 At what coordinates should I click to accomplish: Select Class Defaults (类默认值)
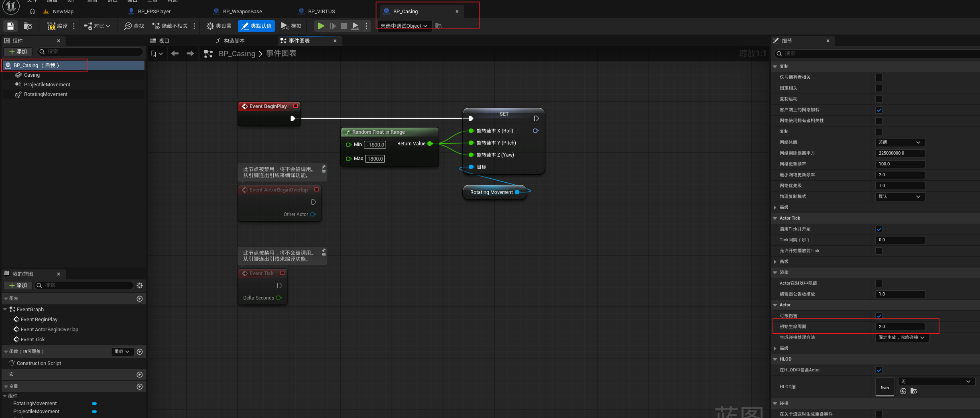pos(256,26)
